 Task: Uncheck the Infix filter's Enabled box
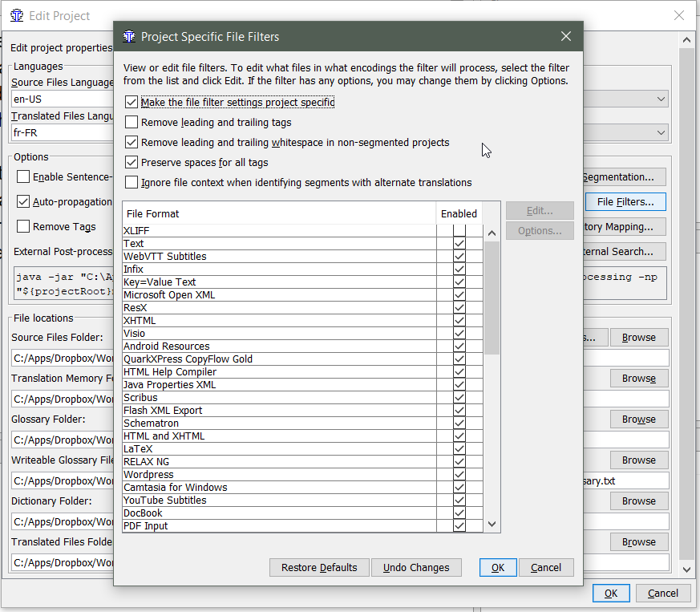point(459,270)
